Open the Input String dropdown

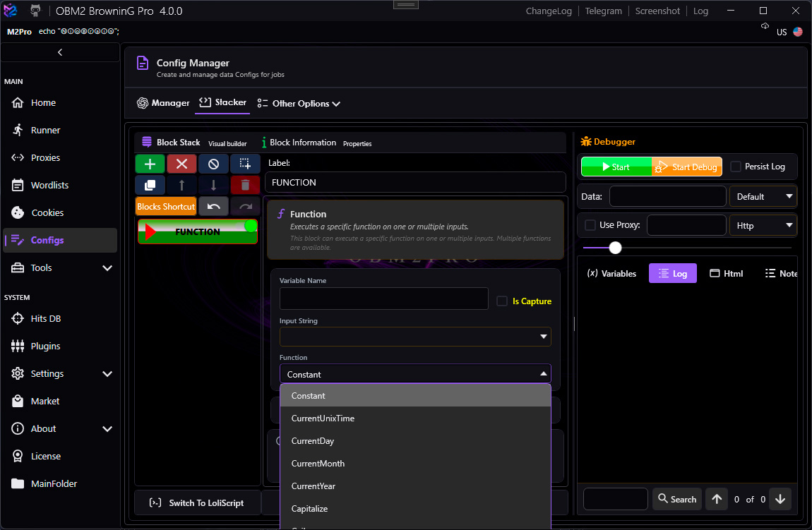[x=415, y=337]
